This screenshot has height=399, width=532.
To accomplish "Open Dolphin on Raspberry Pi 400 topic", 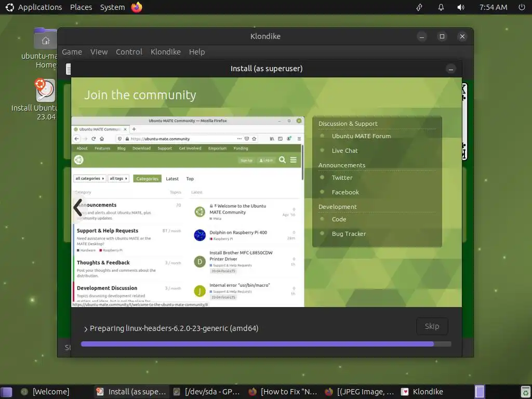I will click(238, 232).
